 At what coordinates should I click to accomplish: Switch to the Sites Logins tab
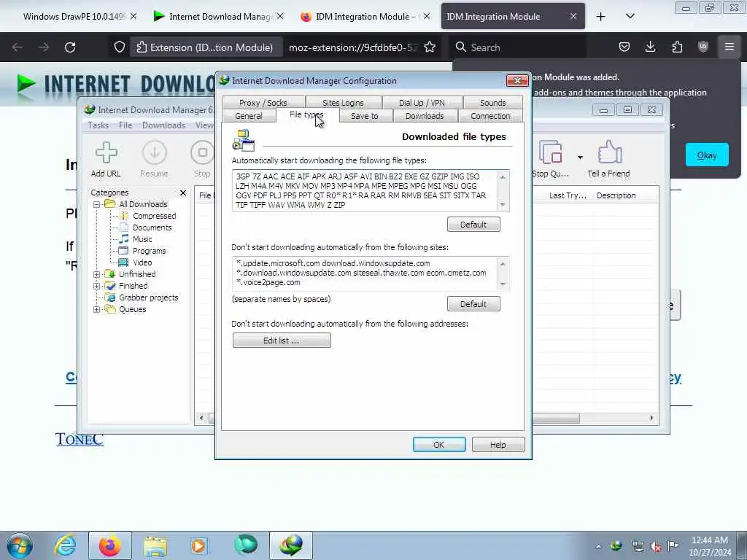(x=343, y=102)
